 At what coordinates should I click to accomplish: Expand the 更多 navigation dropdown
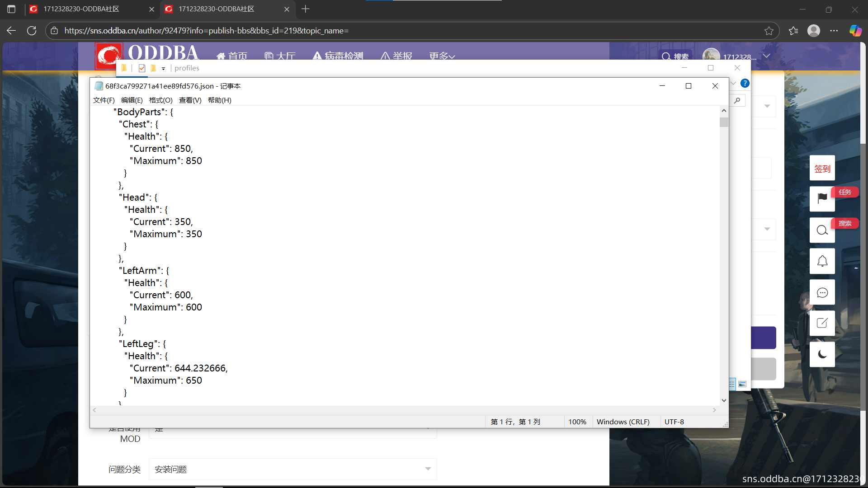click(442, 56)
